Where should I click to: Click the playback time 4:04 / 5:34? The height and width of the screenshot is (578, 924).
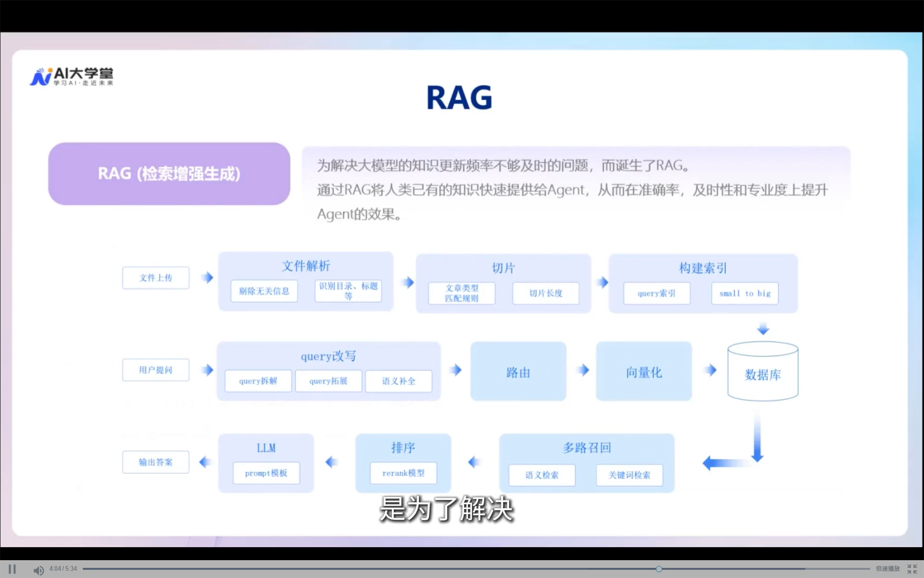point(63,569)
